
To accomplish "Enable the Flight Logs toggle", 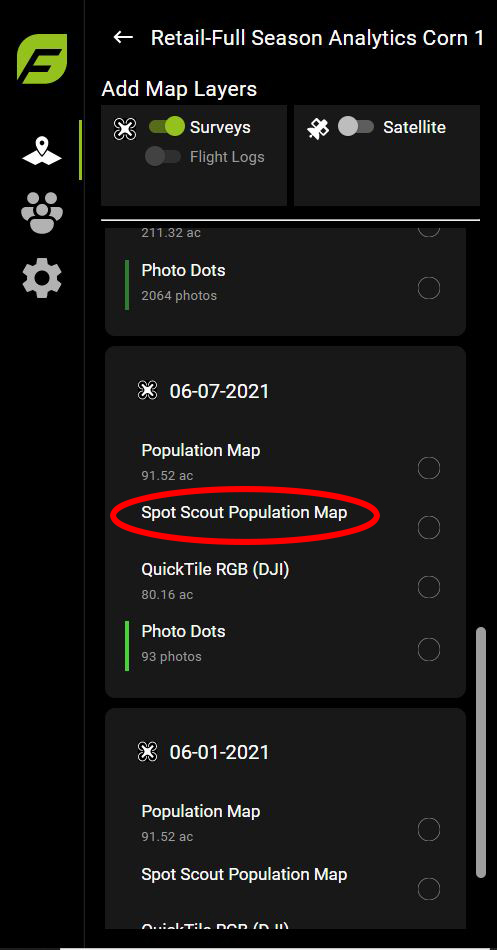I will (x=163, y=156).
